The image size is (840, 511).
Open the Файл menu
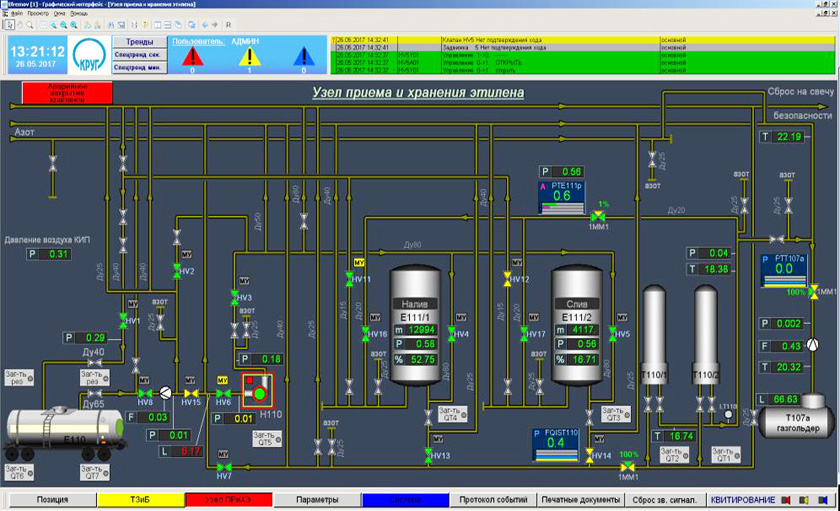pos(17,13)
